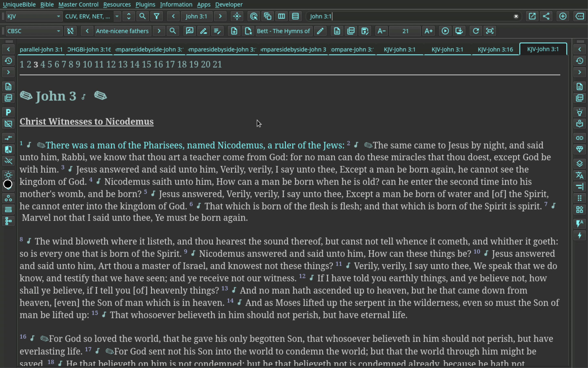Go to next chapter arrow beside John 3:1
Viewport: 588px width, 368px height.
[x=220, y=16]
